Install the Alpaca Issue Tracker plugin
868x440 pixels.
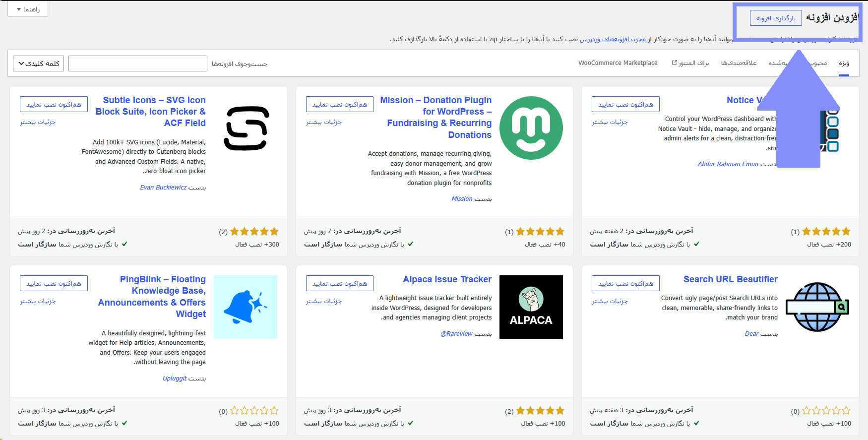[340, 283]
